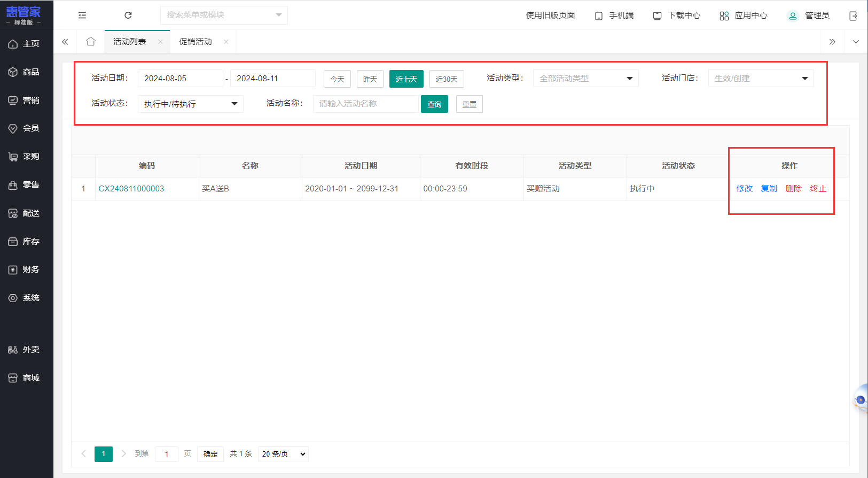Go to next page arrow
868x478 pixels.
point(124,454)
